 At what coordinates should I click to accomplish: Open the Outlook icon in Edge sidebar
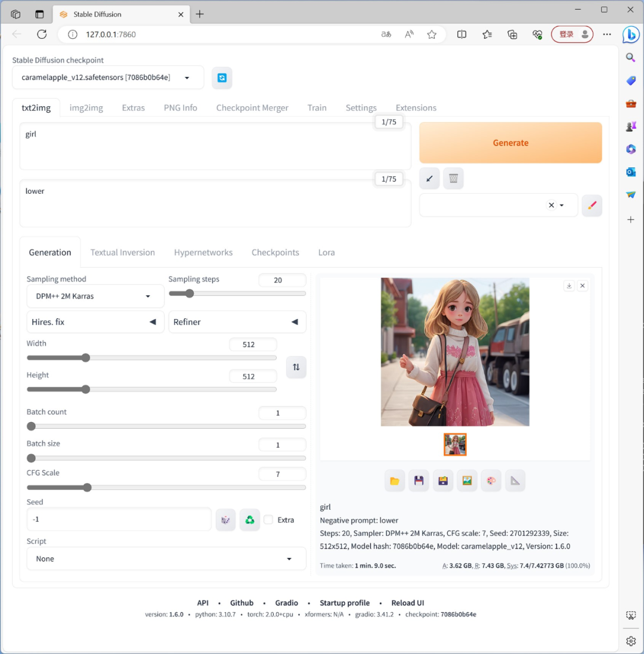[x=631, y=172]
